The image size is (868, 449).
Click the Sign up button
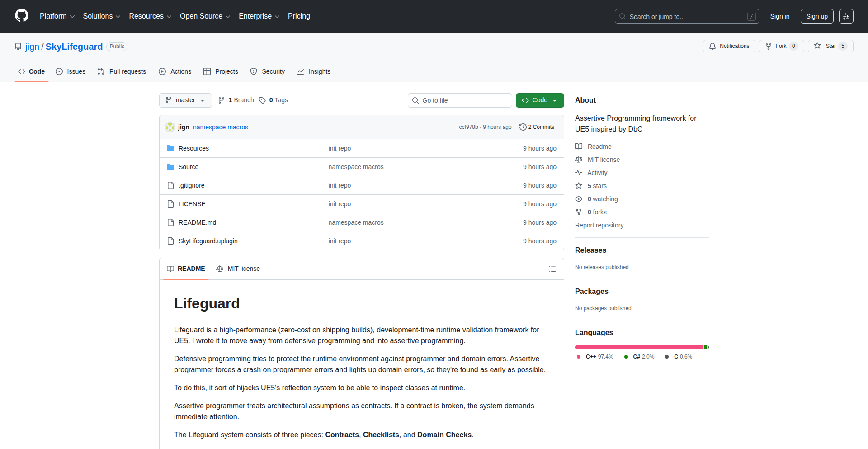point(816,16)
